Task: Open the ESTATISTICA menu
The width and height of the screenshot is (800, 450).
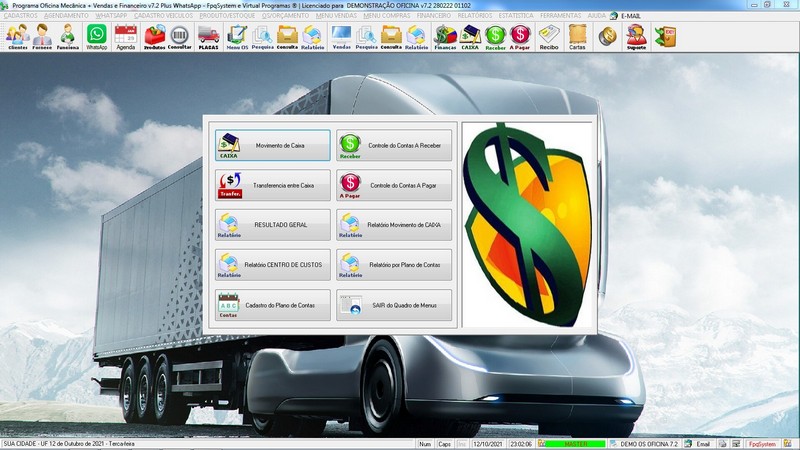Action: click(516, 16)
